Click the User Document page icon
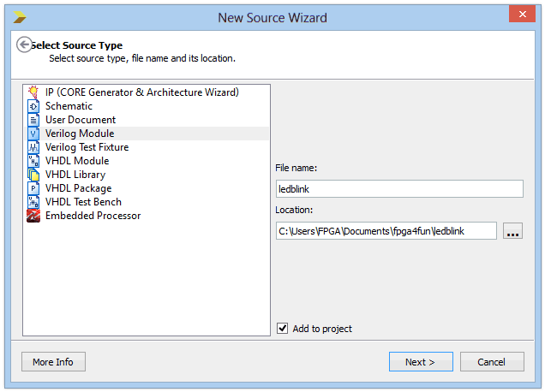545x392 pixels. coord(33,120)
